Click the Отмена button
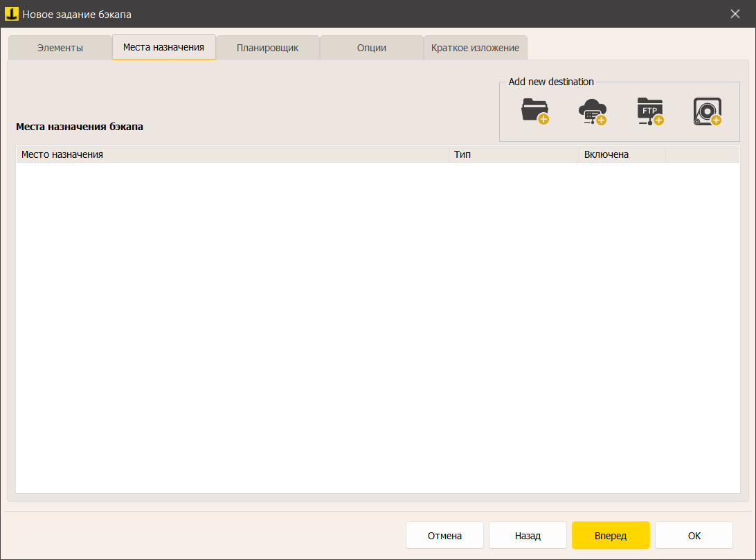 coord(444,535)
